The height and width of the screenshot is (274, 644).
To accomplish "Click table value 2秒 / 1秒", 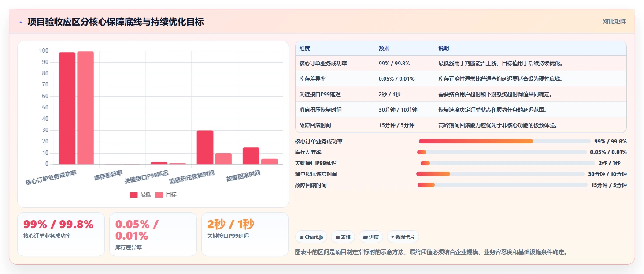I will coord(389,94).
